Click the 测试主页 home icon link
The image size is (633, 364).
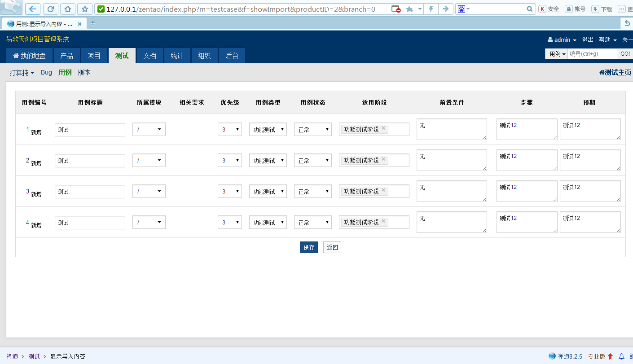point(602,72)
